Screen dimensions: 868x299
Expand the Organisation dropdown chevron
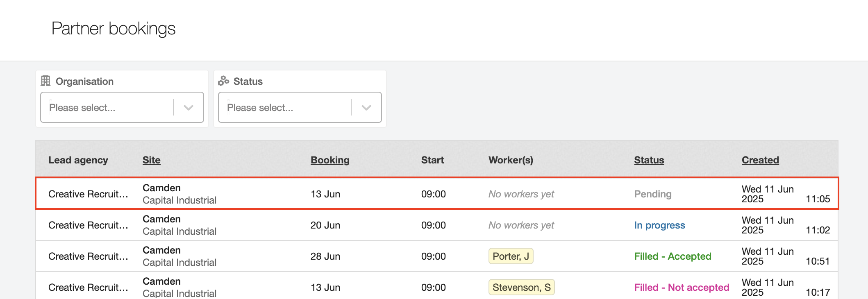point(189,108)
